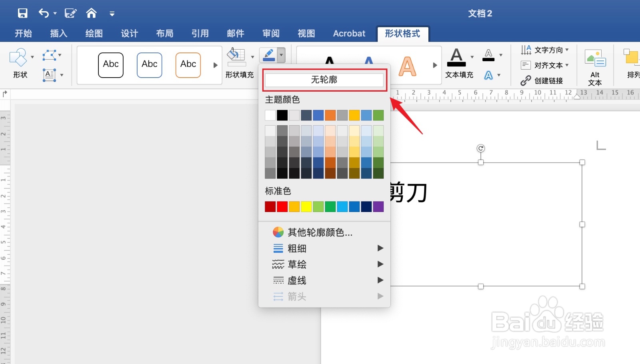Pick the green theme color swatch
The image size is (640, 364).
pos(378,115)
